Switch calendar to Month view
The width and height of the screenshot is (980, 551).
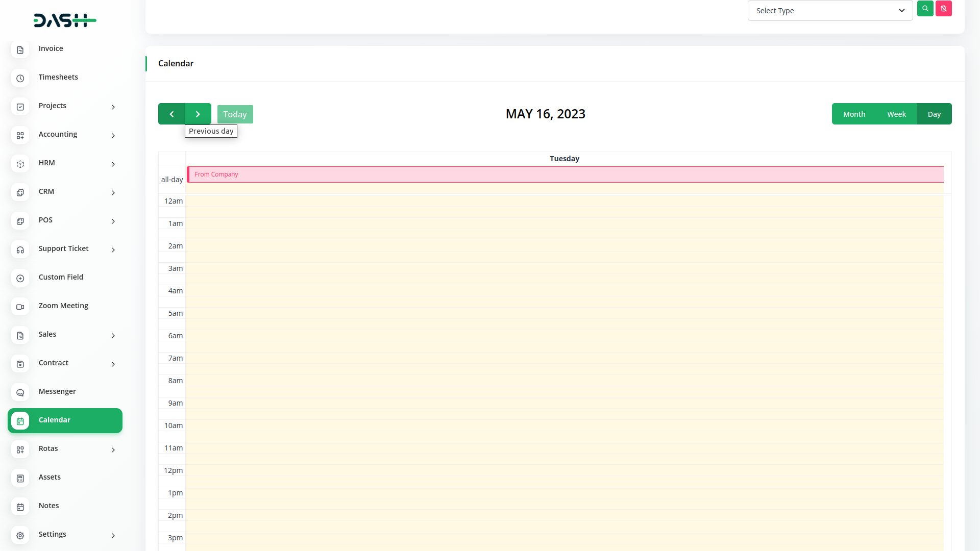[x=854, y=114]
